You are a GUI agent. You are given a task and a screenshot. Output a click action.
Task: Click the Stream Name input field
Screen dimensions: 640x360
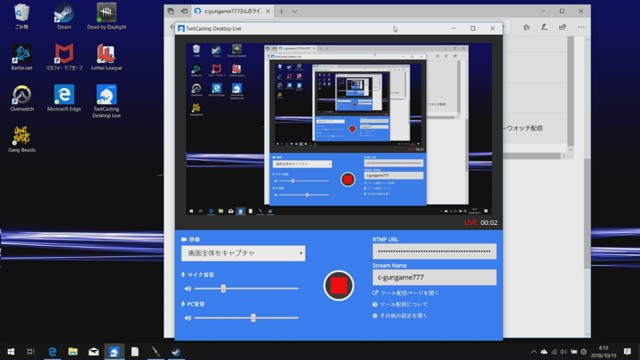tap(434, 278)
